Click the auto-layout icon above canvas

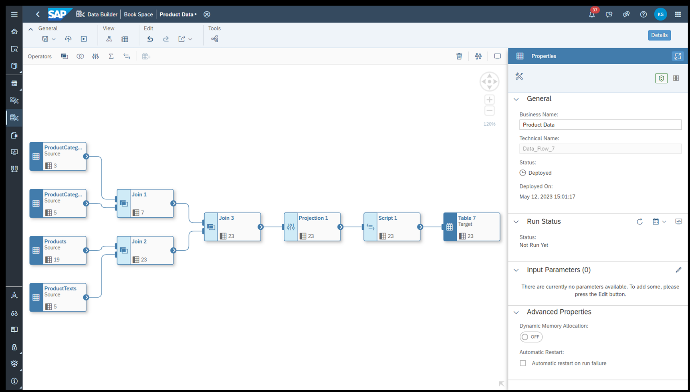click(478, 56)
